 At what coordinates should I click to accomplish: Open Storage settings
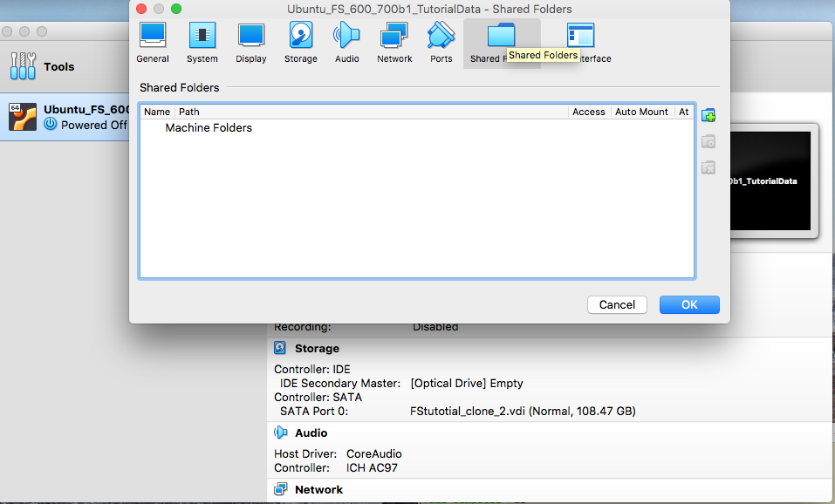pos(300,43)
